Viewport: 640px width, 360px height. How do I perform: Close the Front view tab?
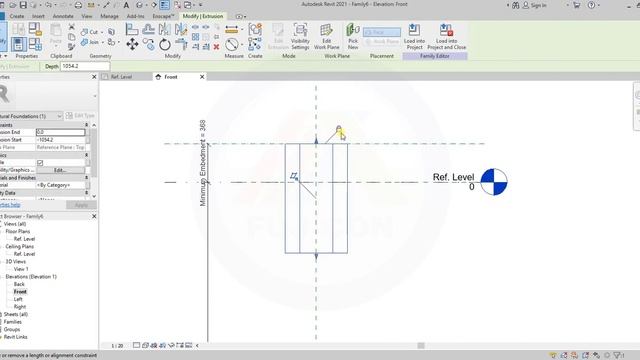click(x=202, y=77)
